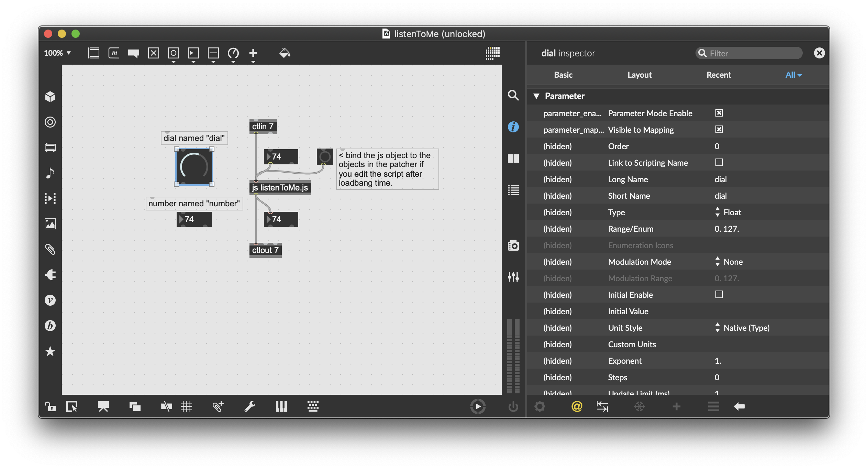Toggle grid display in bottom toolbar
The height and width of the screenshot is (469, 868).
click(x=187, y=406)
